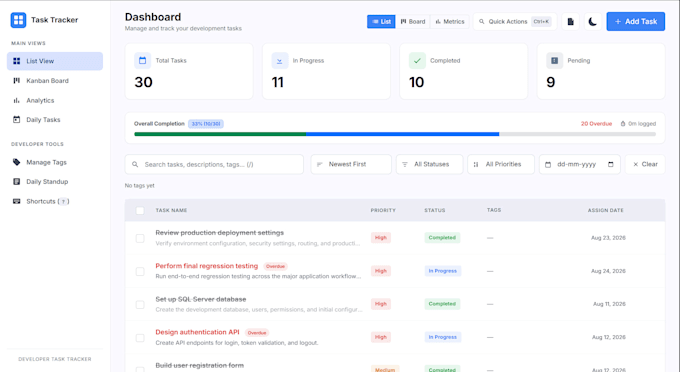Click the Pending card icon
680x372 pixels.
[554, 61]
